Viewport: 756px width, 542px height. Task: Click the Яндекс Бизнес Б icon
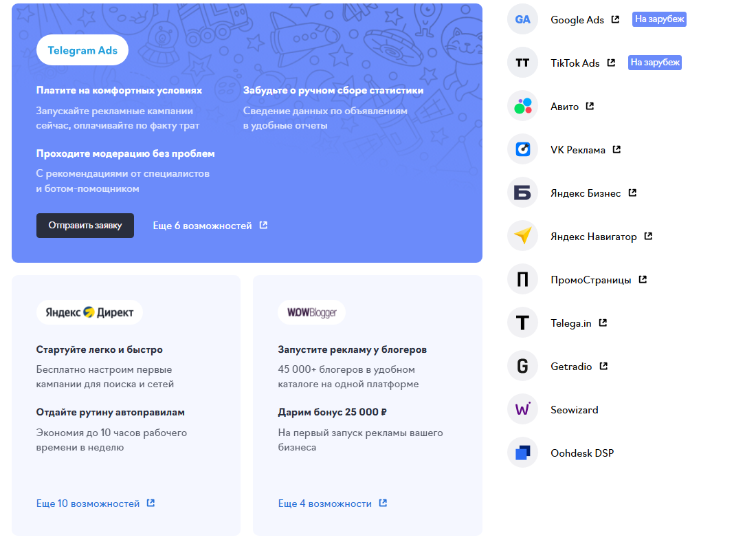tap(522, 193)
